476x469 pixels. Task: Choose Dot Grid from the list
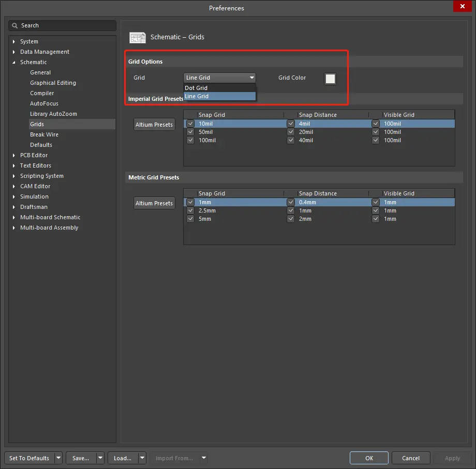pos(219,88)
